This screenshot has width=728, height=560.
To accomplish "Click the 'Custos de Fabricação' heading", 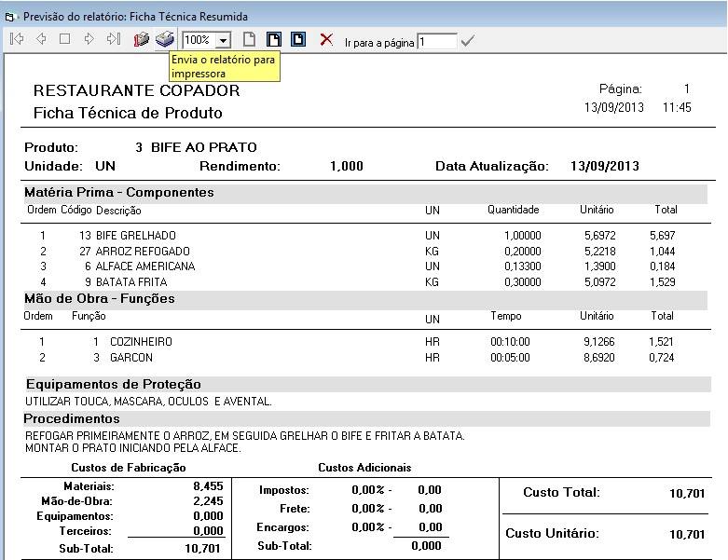I will click(129, 468).
